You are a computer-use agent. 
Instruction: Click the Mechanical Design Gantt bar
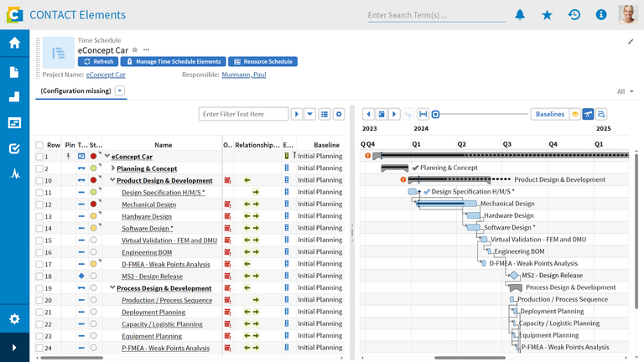tap(446, 204)
